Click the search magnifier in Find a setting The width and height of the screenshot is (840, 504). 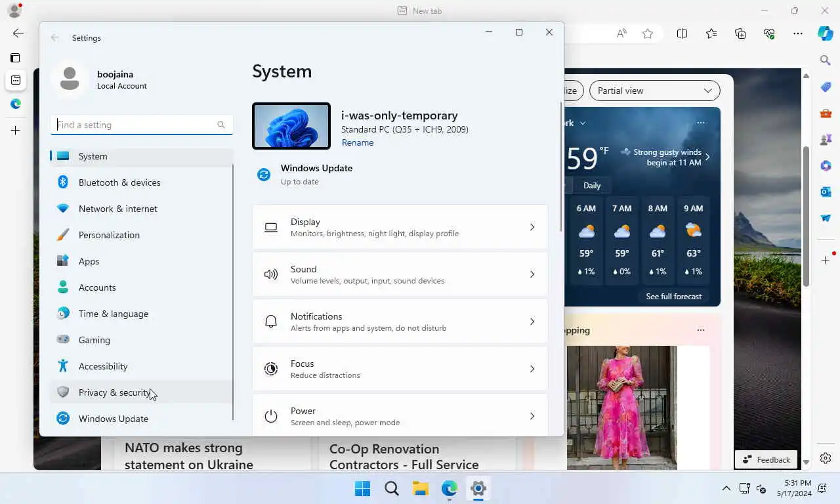(x=221, y=125)
